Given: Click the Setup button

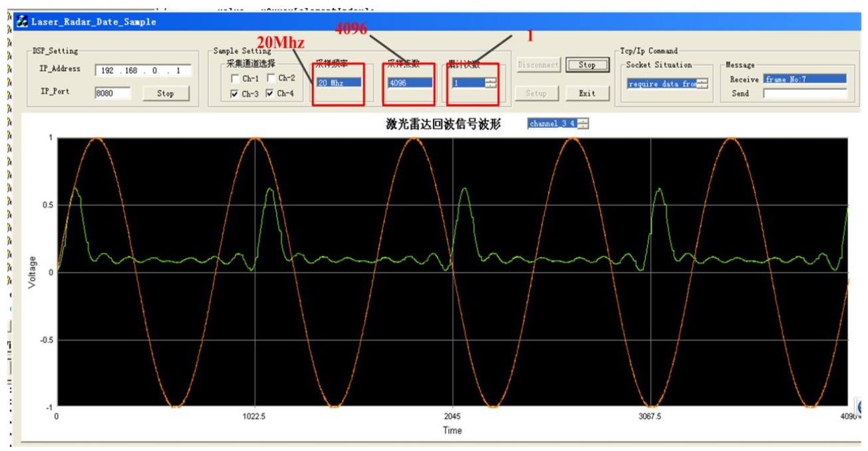Looking at the screenshot, I should point(536,93).
